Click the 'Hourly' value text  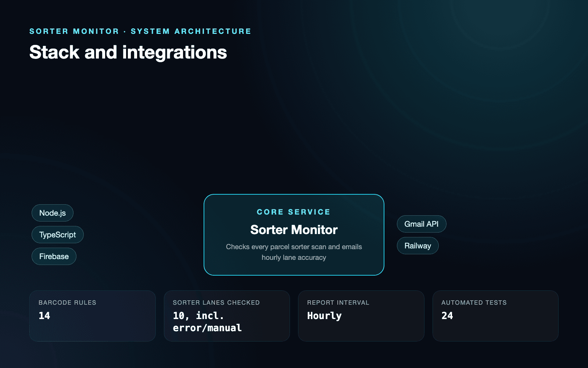tap(325, 316)
